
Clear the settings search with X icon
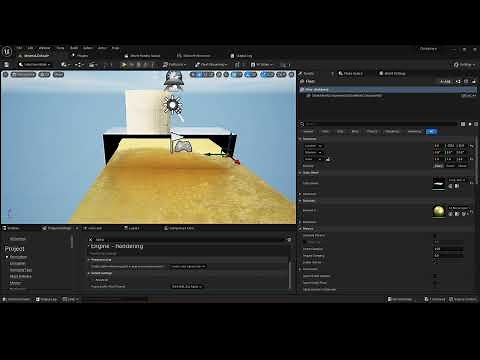tap(90, 240)
